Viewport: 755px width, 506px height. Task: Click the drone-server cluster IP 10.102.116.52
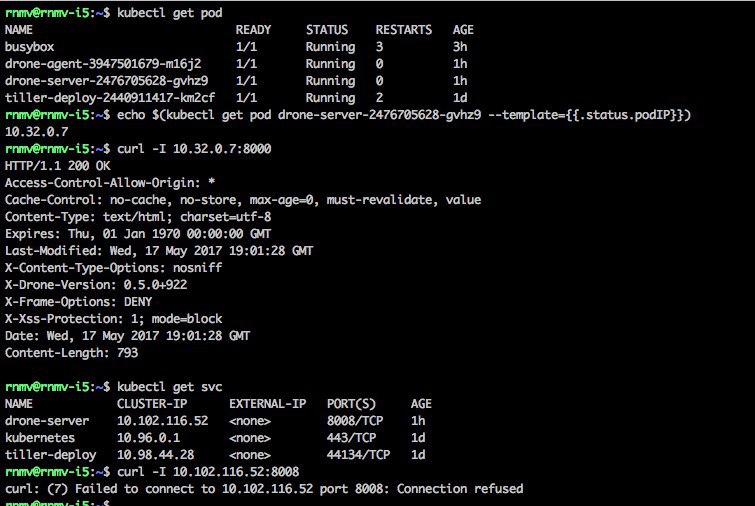pos(162,421)
